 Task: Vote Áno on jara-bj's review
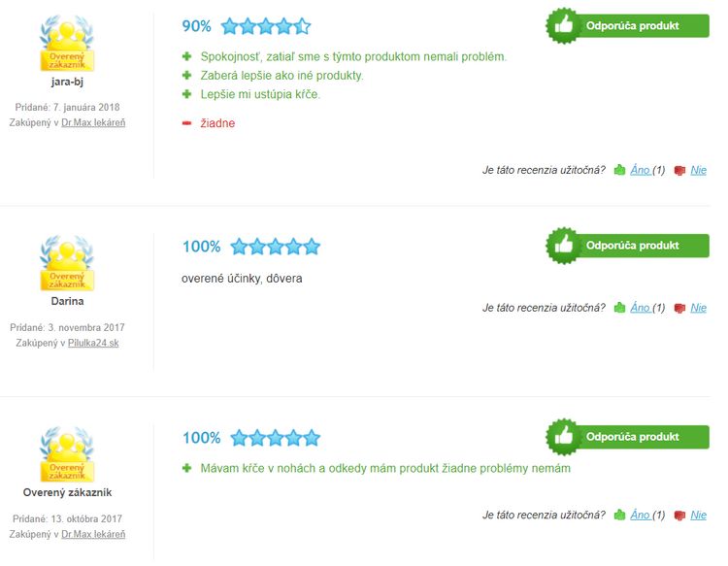(640, 170)
